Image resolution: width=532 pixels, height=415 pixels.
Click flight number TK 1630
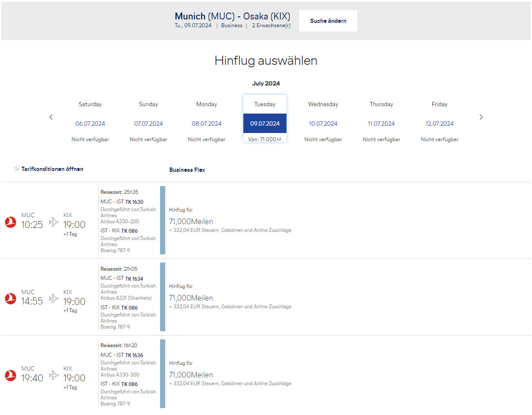point(134,202)
